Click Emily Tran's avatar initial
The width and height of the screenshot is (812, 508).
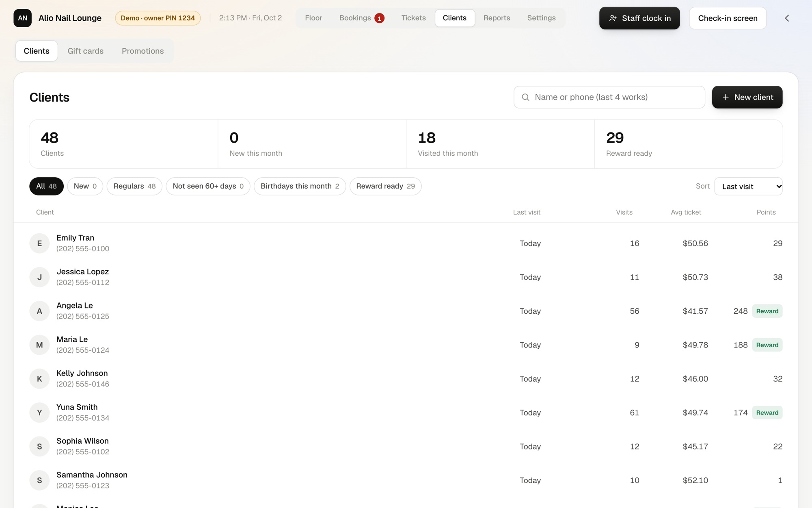(39, 243)
